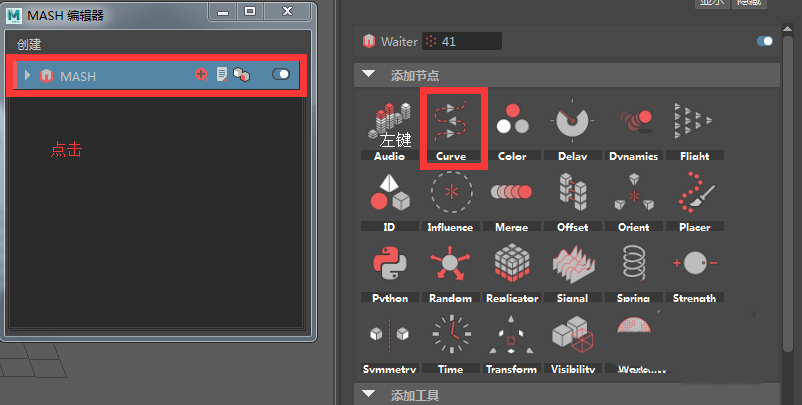Viewport: 802px width, 405px height.
Task: Click the Maya logo in MASH editor title bar
Action: [x=14, y=16]
